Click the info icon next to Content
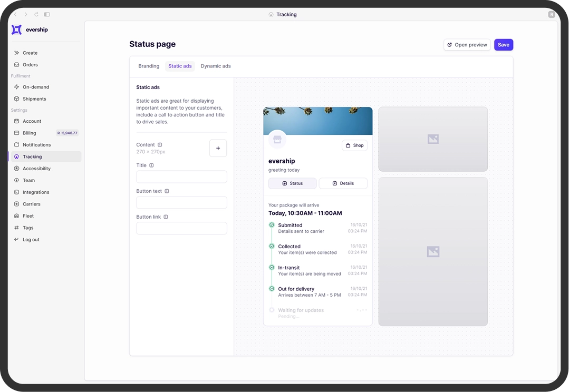Image resolution: width=569 pixels, height=392 pixels. [x=160, y=145]
